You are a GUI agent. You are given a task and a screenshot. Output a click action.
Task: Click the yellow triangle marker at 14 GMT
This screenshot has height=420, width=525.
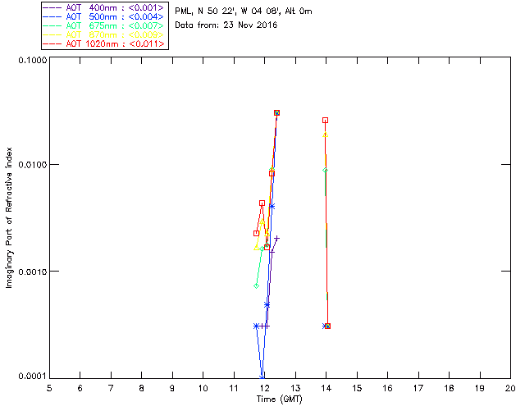[325, 135]
